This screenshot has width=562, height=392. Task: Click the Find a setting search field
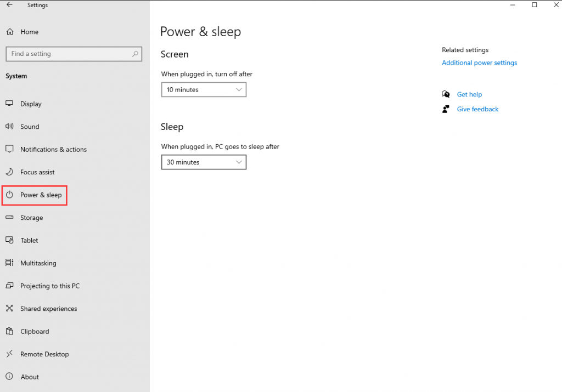pyautogui.click(x=69, y=54)
